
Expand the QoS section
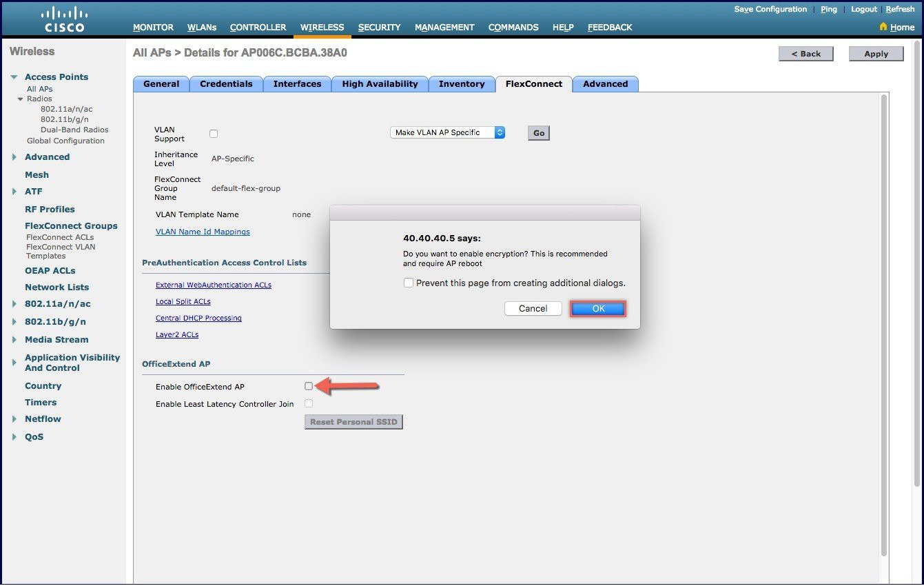tap(14, 437)
